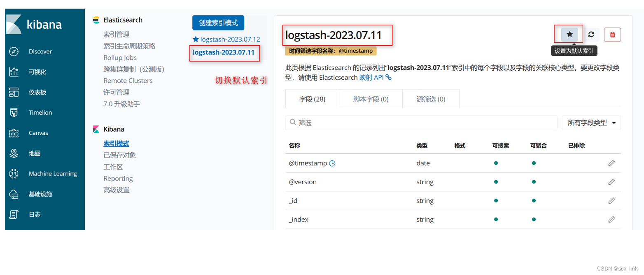Open the Canvas icon

14,133
